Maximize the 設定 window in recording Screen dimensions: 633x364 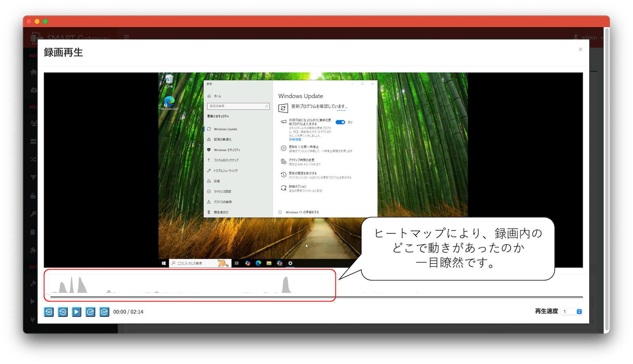pyautogui.click(x=362, y=84)
